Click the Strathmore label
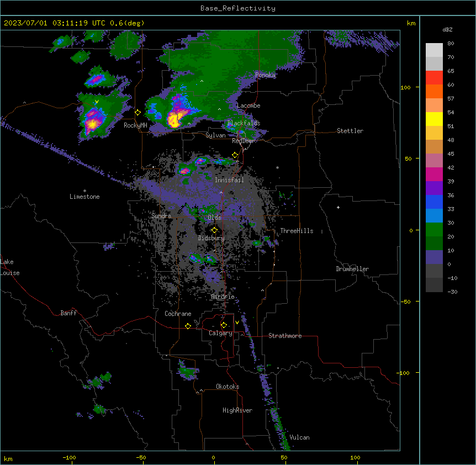Screen dimensions: 476x465 tap(285, 336)
